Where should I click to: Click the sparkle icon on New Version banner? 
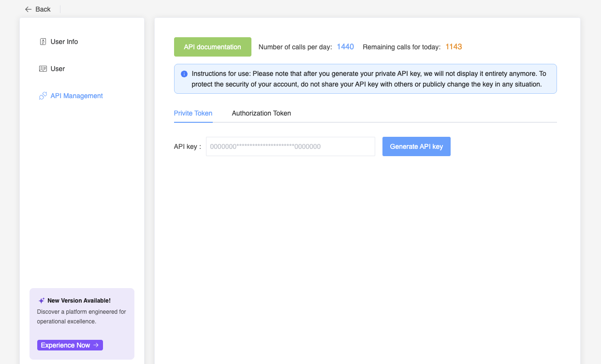41,300
